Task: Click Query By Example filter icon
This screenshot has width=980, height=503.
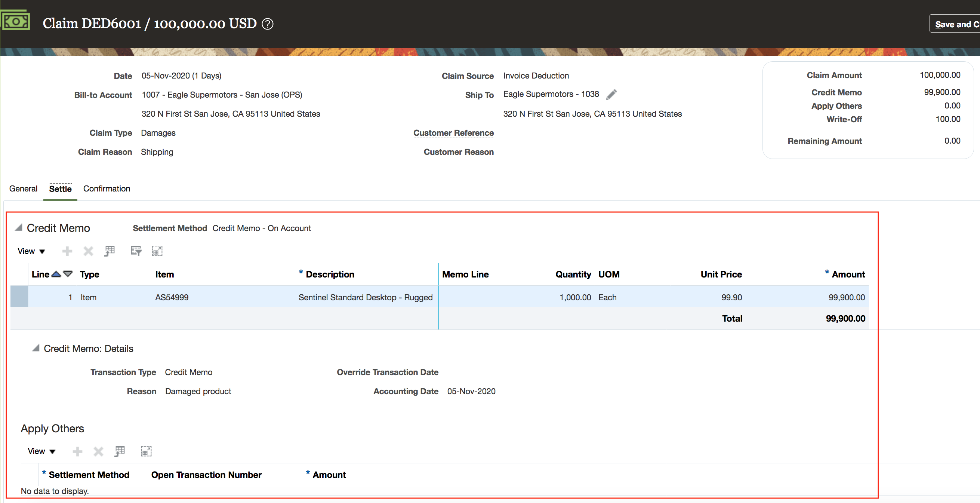Action: pos(136,251)
